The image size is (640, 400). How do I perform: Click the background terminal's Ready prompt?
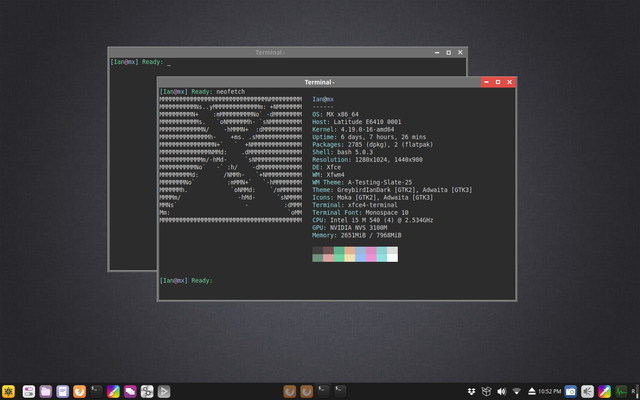point(137,62)
